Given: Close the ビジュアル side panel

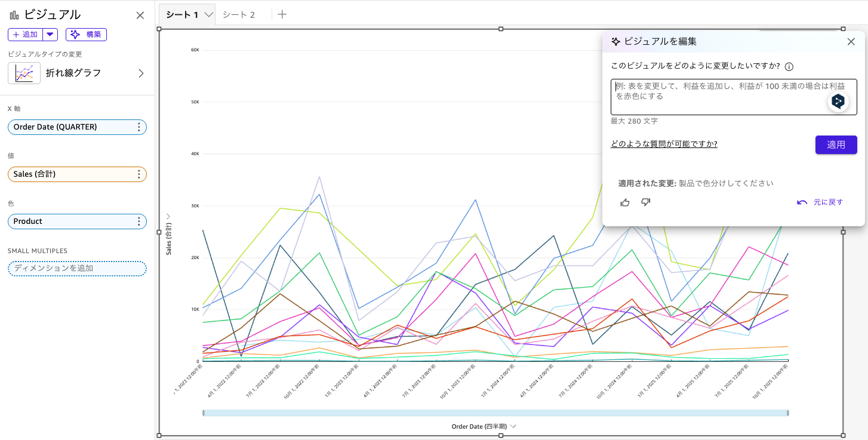Looking at the screenshot, I should pos(140,16).
